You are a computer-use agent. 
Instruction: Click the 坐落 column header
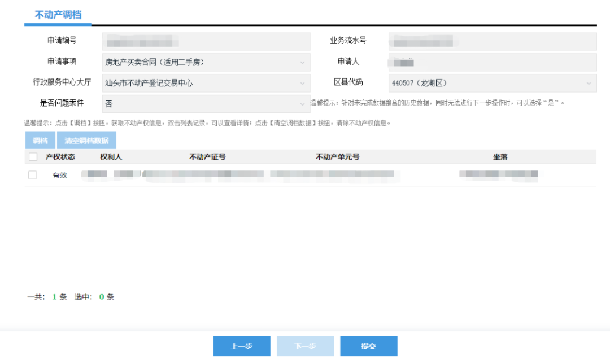click(501, 156)
